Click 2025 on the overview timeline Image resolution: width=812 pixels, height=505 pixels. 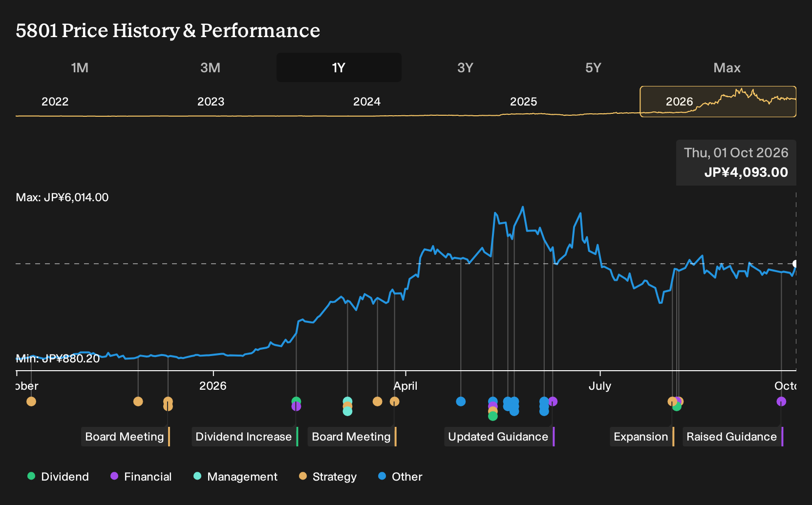pos(523,102)
